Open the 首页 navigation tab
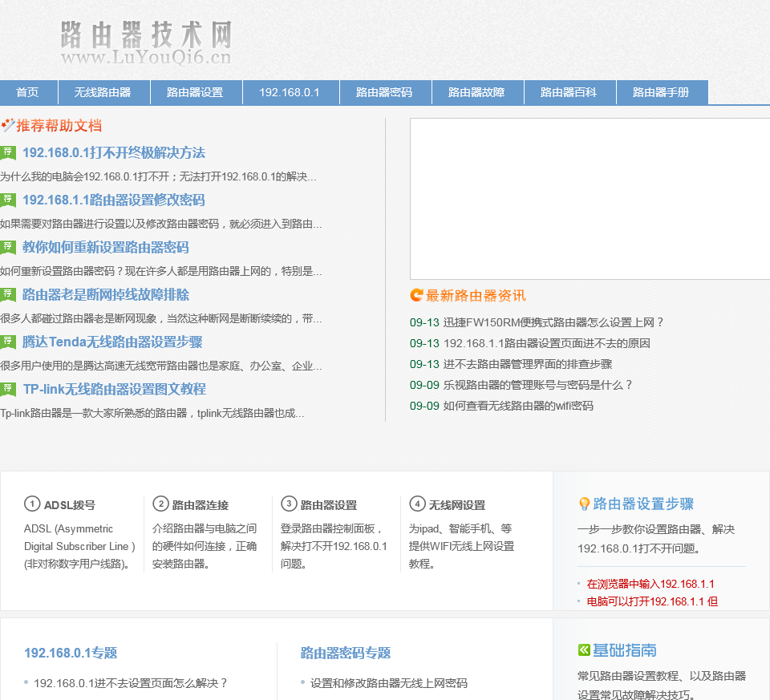770x700 pixels. tap(28, 92)
